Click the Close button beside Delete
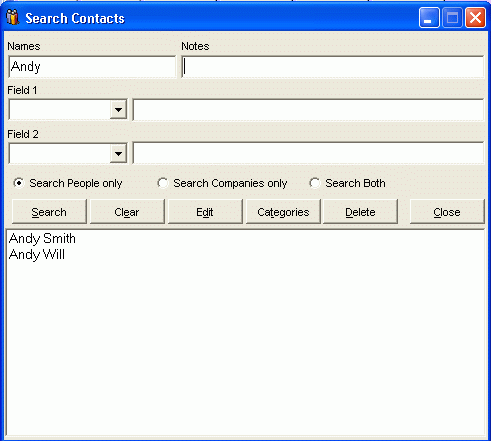 tap(447, 212)
